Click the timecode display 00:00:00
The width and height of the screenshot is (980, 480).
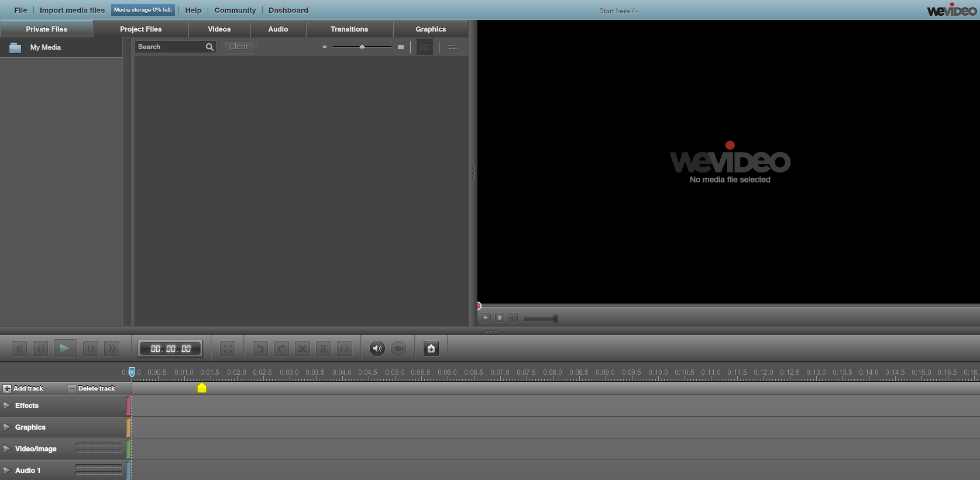170,348
